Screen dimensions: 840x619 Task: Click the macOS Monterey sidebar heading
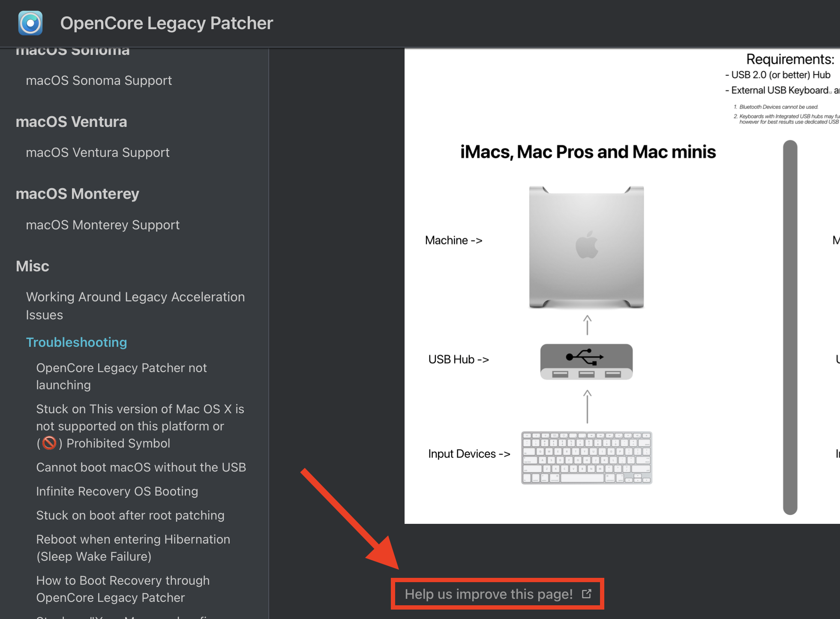point(78,194)
